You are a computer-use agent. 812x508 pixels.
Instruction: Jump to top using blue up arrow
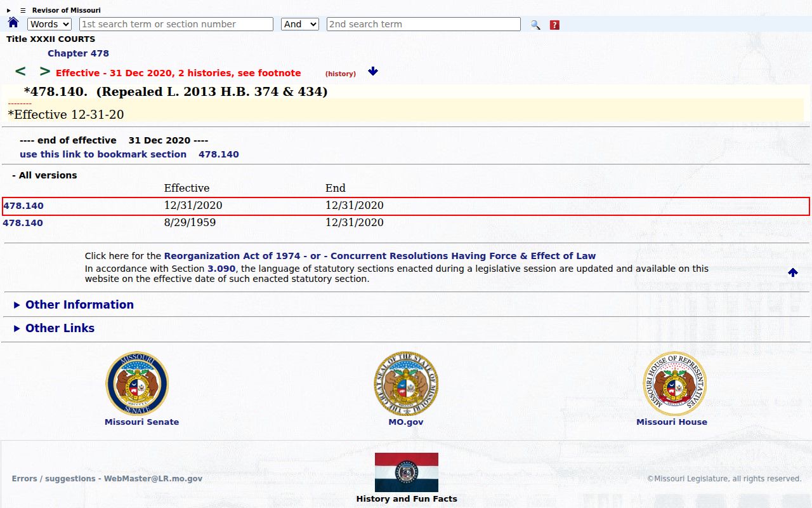click(793, 272)
